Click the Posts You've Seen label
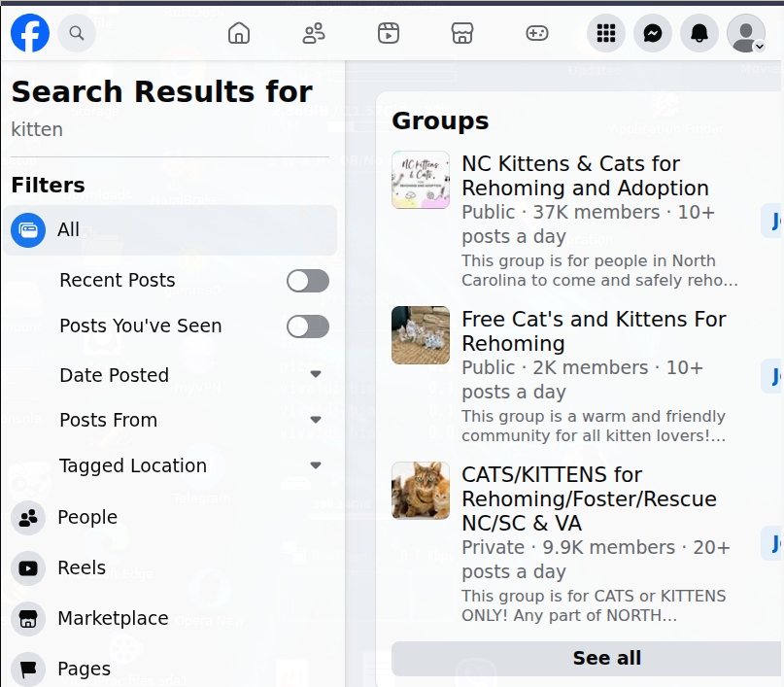Viewport: 784px width, 687px height. pos(141,326)
